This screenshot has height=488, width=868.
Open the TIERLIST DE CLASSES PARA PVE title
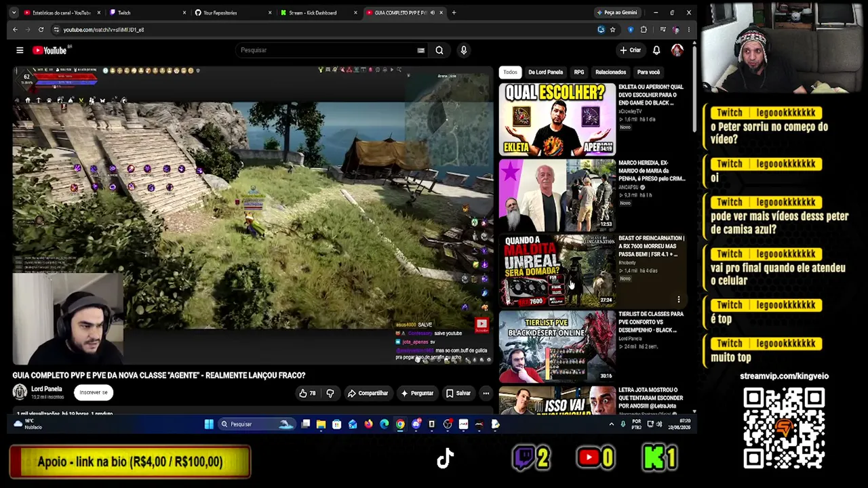651,322
